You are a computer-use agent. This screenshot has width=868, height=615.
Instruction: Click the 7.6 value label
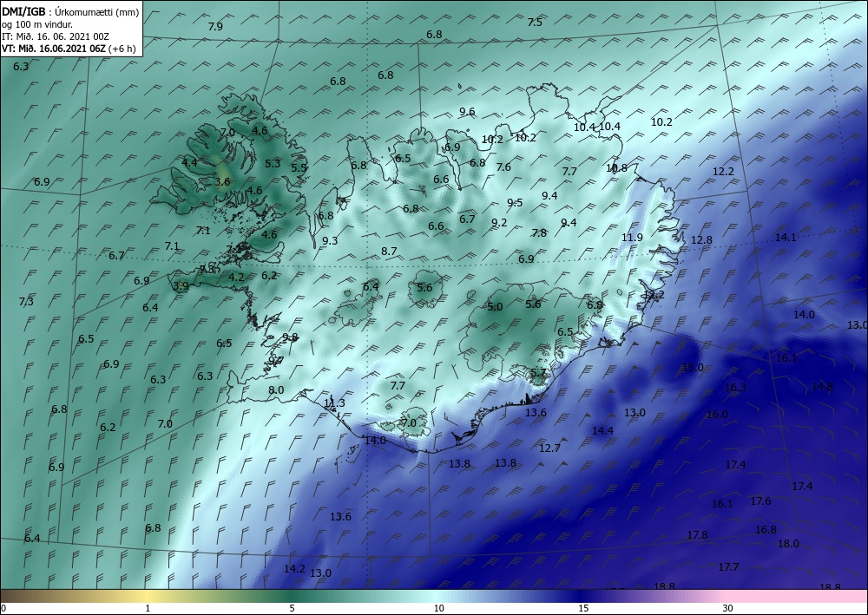click(x=503, y=167)
